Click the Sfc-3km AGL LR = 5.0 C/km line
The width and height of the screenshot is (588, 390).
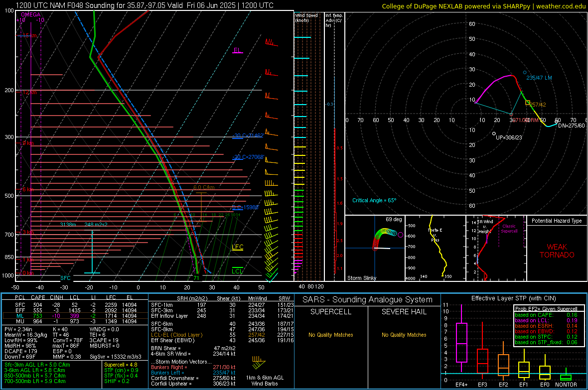tap(37, 365)
